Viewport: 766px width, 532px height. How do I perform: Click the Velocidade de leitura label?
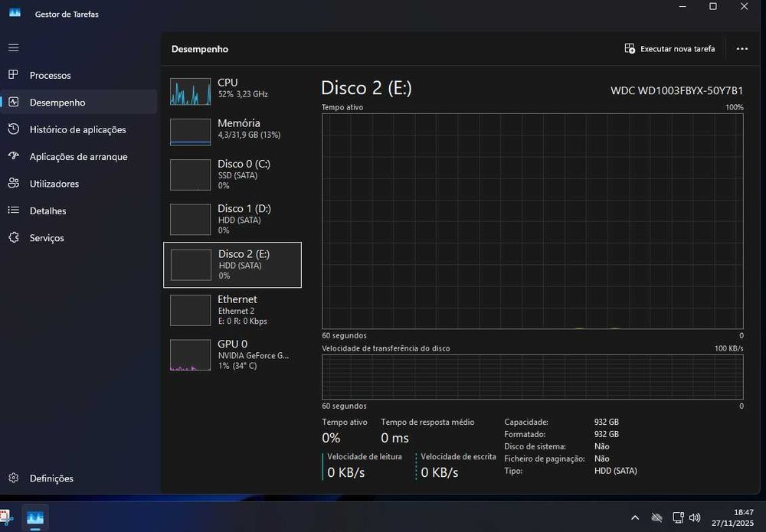click(365, 456)
